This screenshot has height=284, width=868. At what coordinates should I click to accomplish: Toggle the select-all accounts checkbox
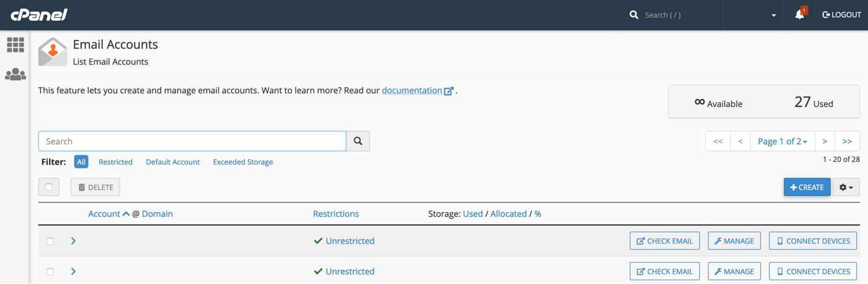49,187
